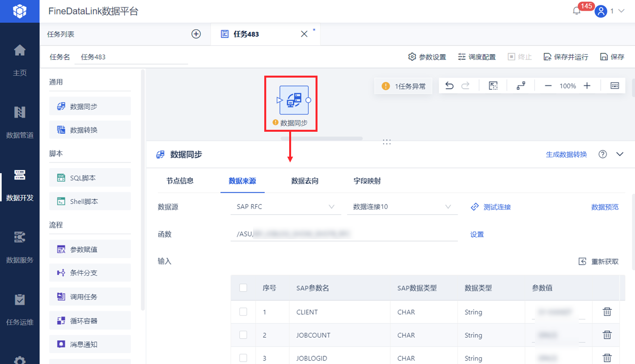Add Shell脚本 node from palette

pyautogui.click(x=90, y=202)
